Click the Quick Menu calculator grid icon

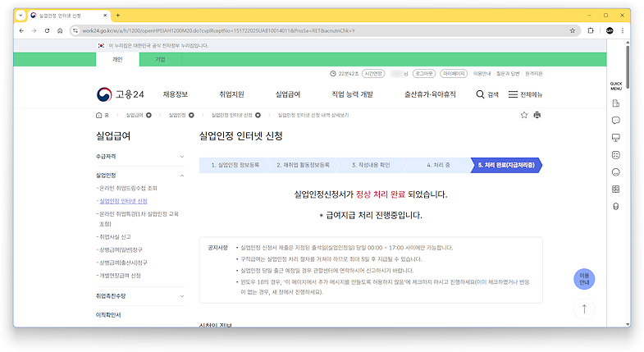(615, 190)
